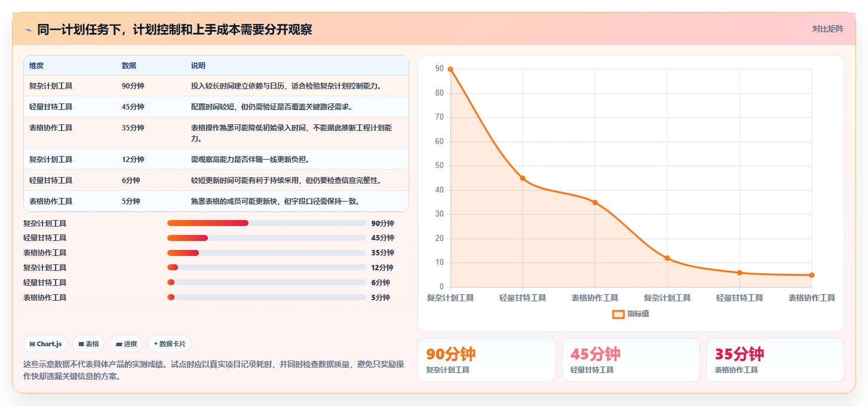Click the 数据 column header
868x406 pixels.
[x=129, y=66]
